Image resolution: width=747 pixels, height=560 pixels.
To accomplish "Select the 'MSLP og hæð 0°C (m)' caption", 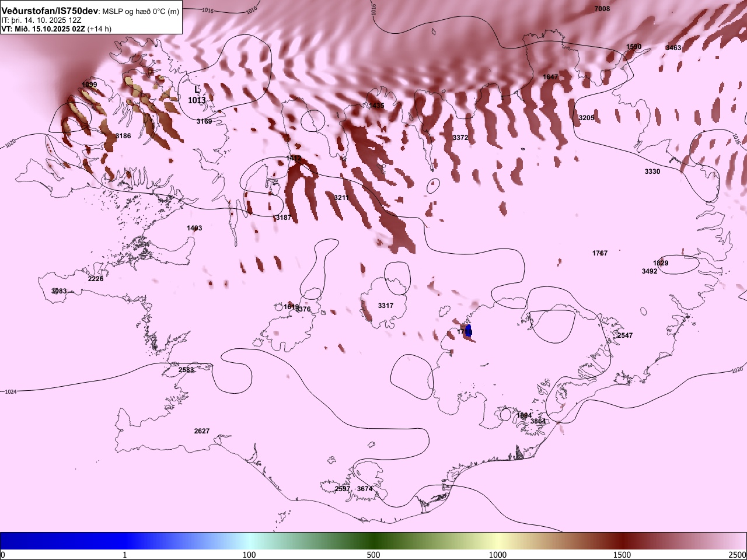I will [141, 12].
